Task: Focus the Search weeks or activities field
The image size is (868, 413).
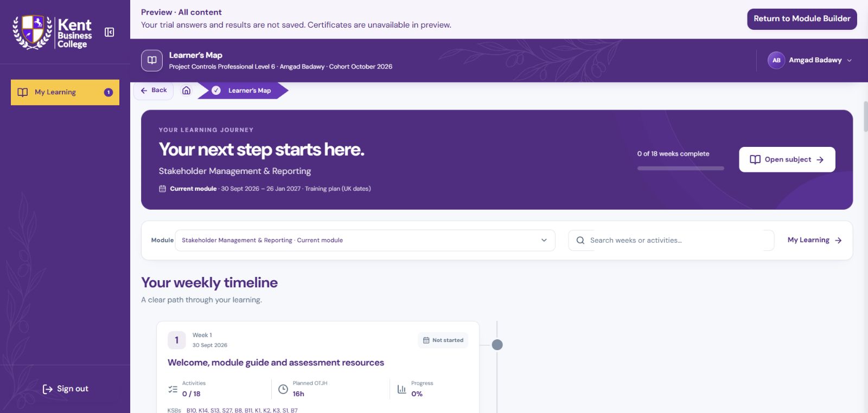Action: pyautogui.click(x=671, y=240)
